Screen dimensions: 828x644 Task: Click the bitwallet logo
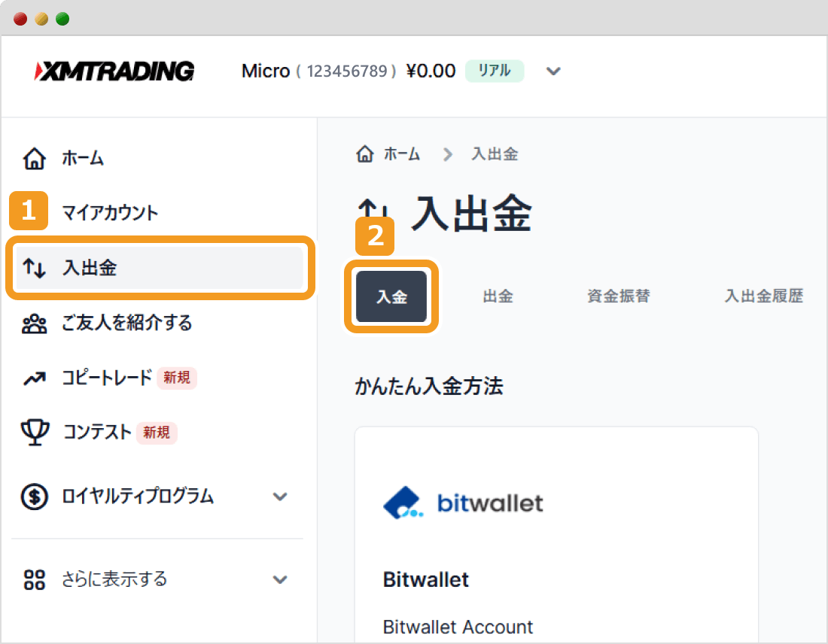click(x=463, y=503)
